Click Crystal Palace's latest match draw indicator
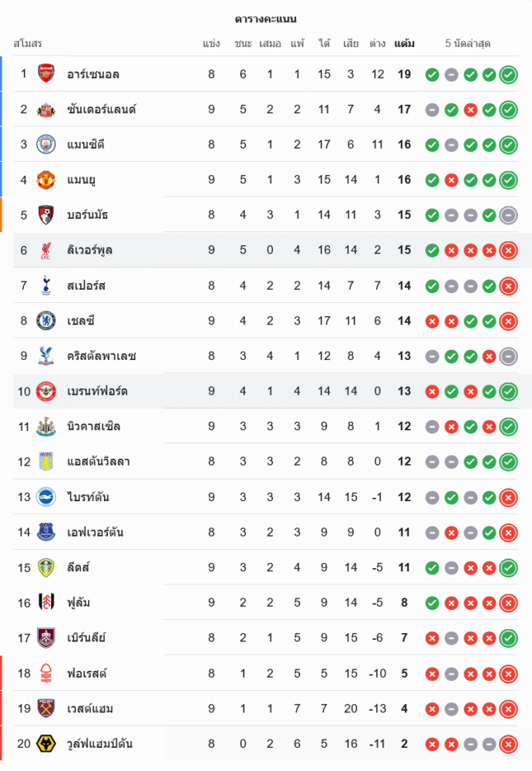532x771 pixels. point(508,356)
